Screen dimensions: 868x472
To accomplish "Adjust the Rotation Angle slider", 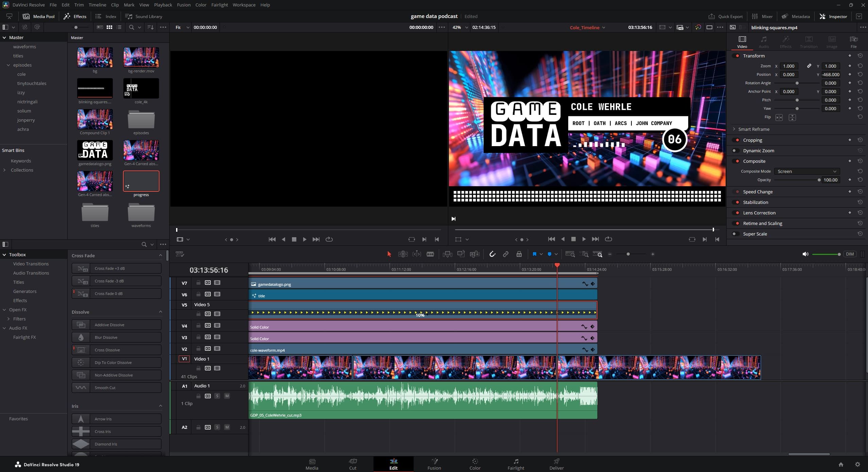I will pyautogui.click(x=797, y=83).
